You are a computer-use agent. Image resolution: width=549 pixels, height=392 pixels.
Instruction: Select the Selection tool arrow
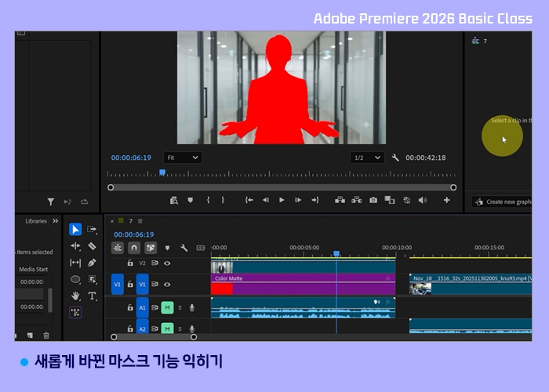pyautogui.click(x=75, y=230)
